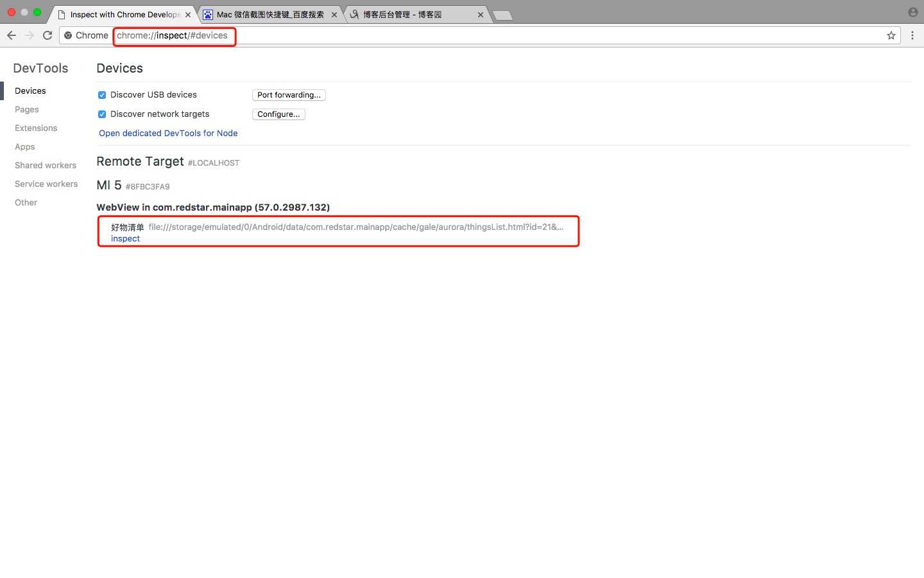
Task: Switch to the Mac 微信截图快捷键_百度搜索 tab
Action: click(x=269, y=15)
